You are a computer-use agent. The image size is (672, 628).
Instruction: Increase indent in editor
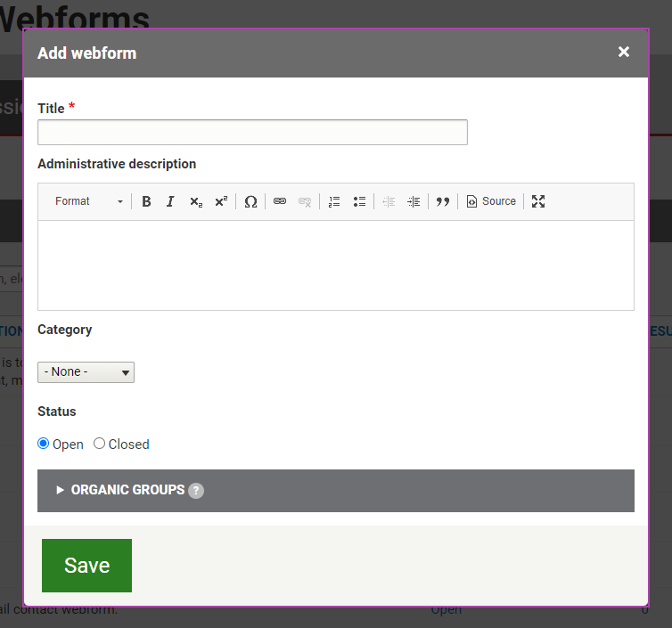(x=414, y=201)
